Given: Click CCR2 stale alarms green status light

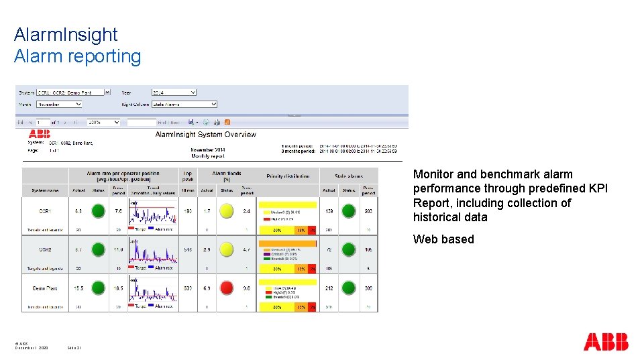Looking at the screenshot, I should pyautogui.click(x=349, y=249).
